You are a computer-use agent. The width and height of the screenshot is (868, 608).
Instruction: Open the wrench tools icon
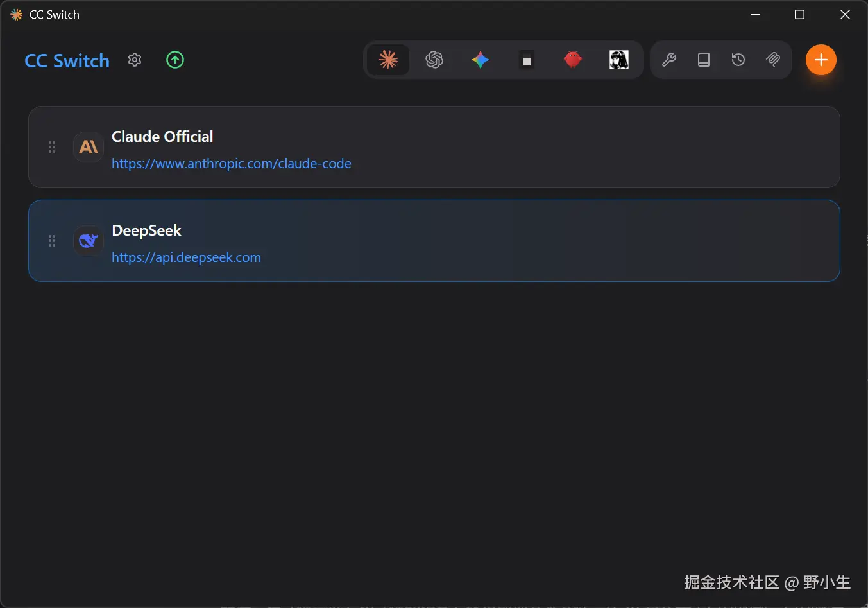[669, 60]
